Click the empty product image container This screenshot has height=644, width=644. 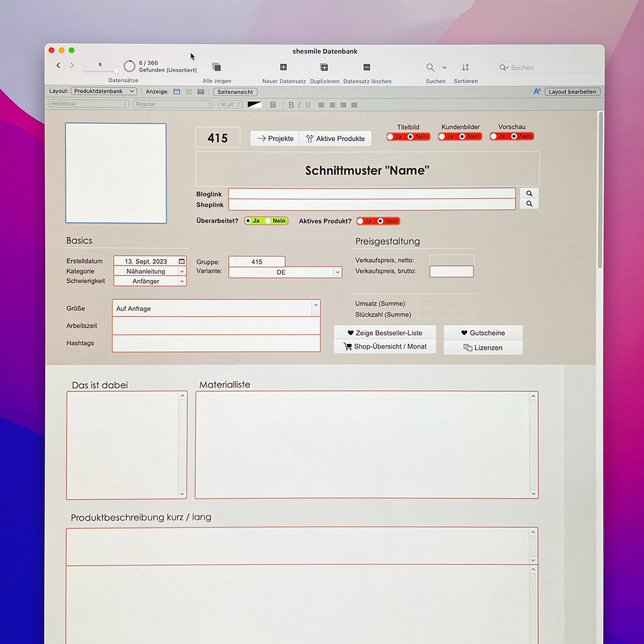coord(116,173)
